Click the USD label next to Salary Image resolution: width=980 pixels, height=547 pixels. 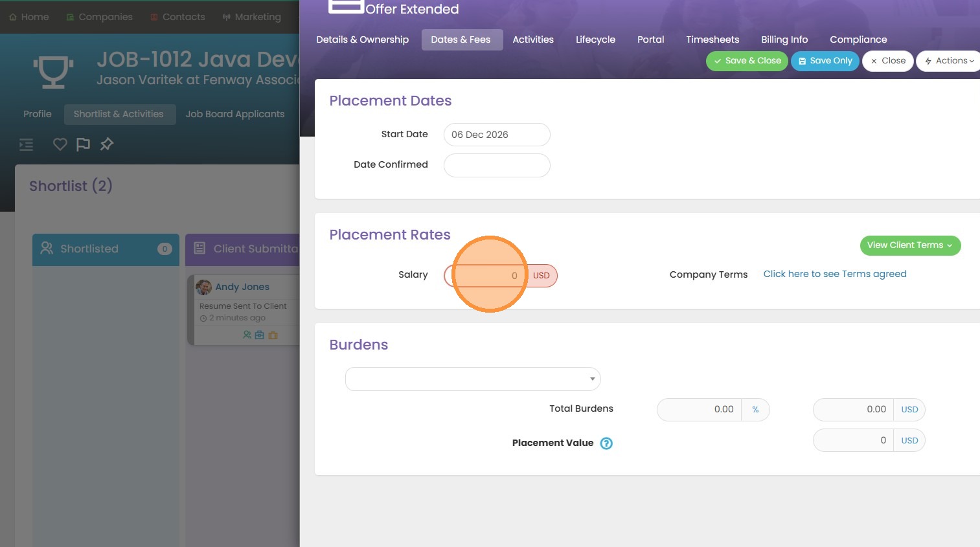[541, 276]
